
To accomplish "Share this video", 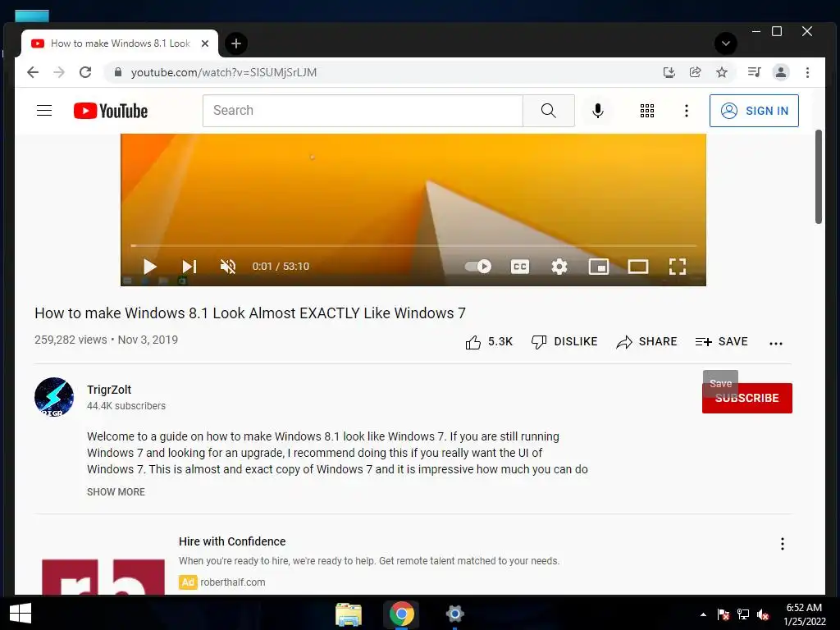I will [646, 342].
